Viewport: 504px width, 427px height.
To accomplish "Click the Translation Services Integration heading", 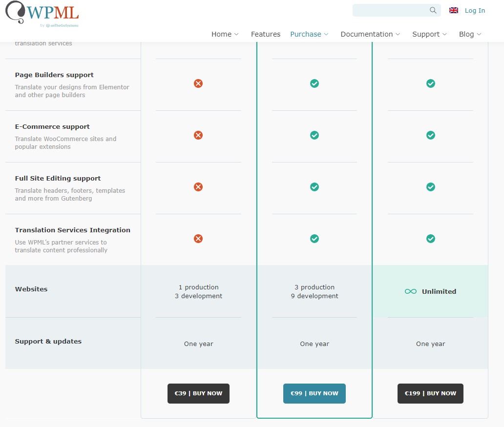I will (73, 230).
